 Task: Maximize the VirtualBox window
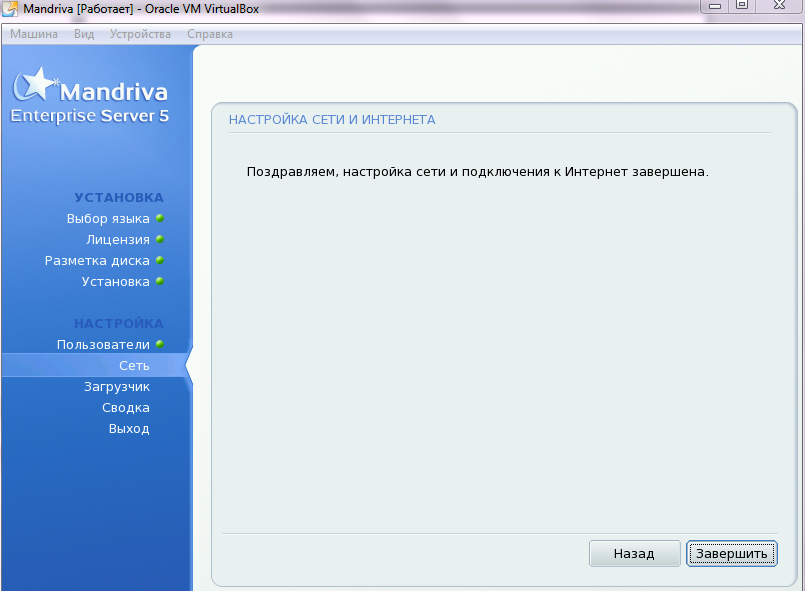click(742, 6)
